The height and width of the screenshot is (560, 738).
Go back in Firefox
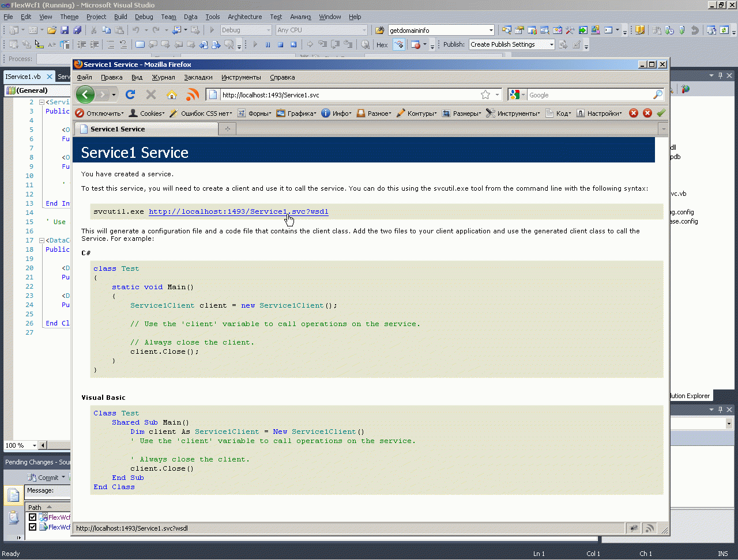coord(85,94)
